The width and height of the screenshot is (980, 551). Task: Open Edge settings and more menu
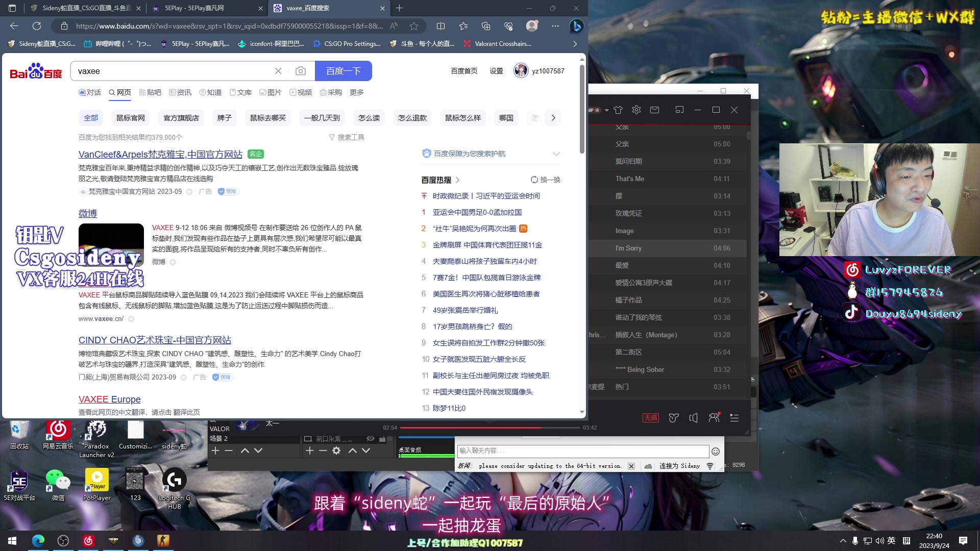click(x=555, y=26)
